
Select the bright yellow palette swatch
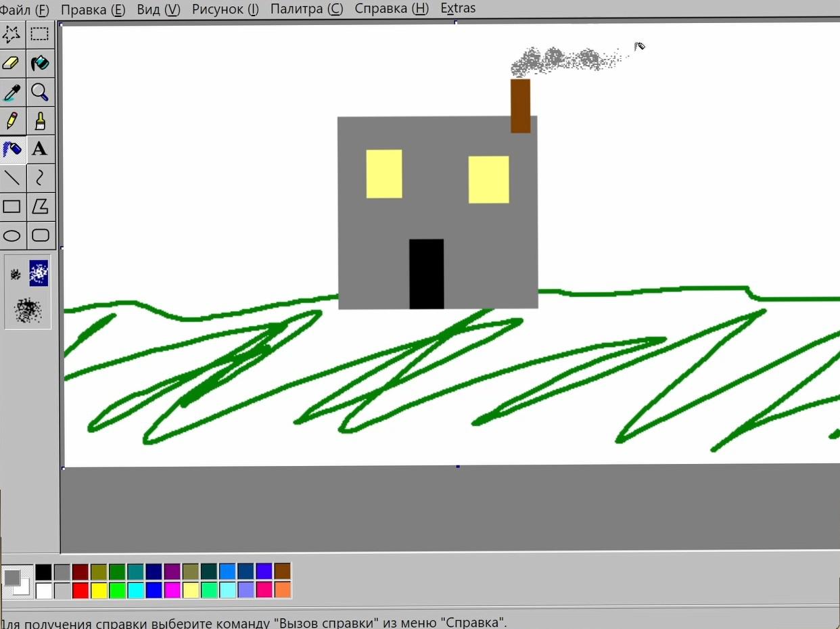click(99, 590)
